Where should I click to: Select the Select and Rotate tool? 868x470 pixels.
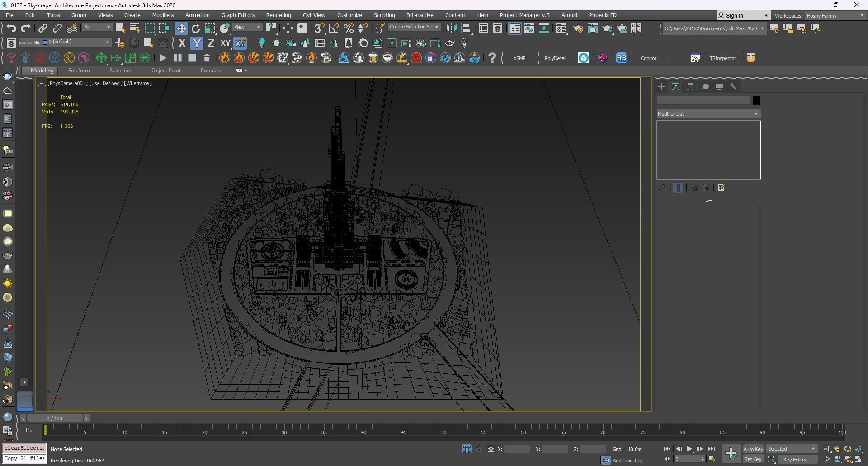coord(196,28)
